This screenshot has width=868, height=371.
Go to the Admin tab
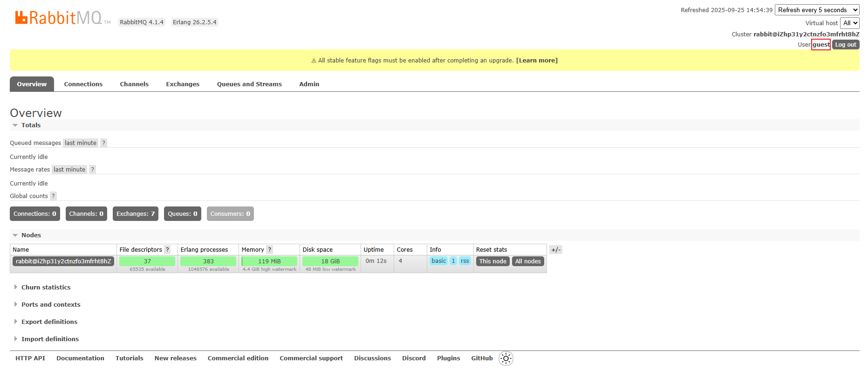tap(309, 84)
